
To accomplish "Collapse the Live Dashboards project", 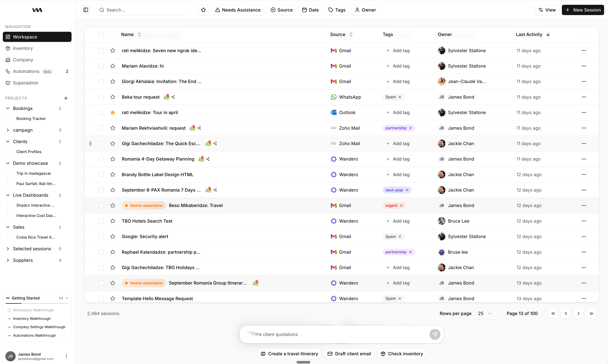I will [x=8, y=195].
